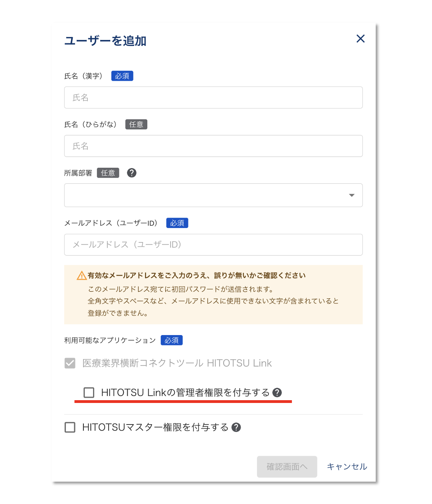Image resolution: width=432 pixels, height=504 pixels.
Task: Select the メールアドレス（ユーザーID） input field
Action: 213,245
